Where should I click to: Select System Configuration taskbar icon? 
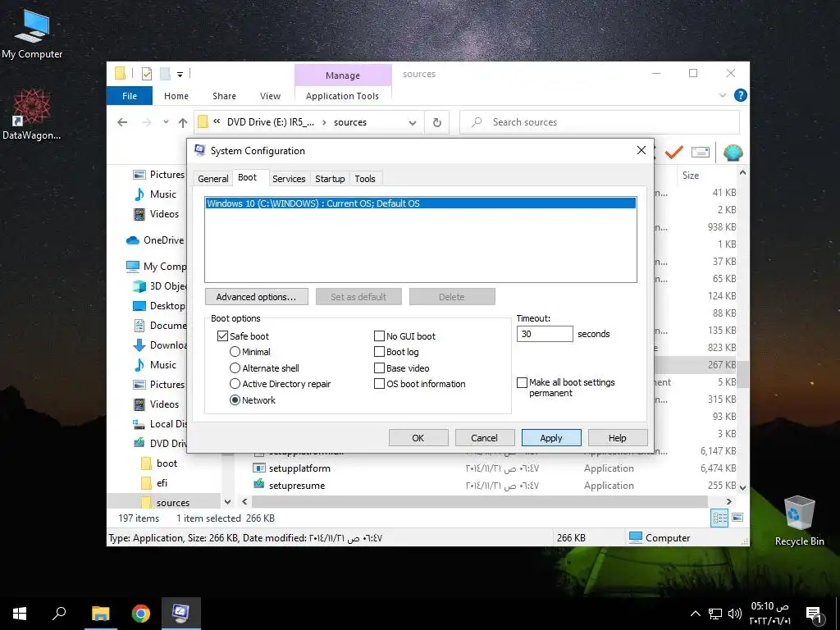tap(181, 614)
